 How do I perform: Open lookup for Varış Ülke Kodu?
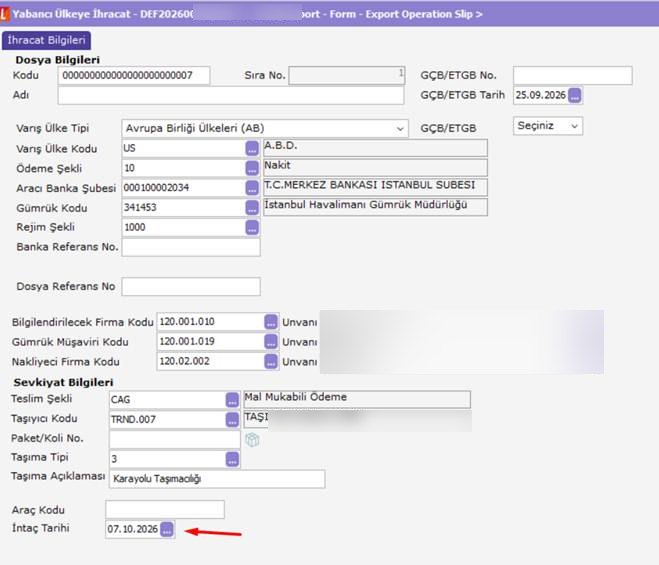(252, 148)
